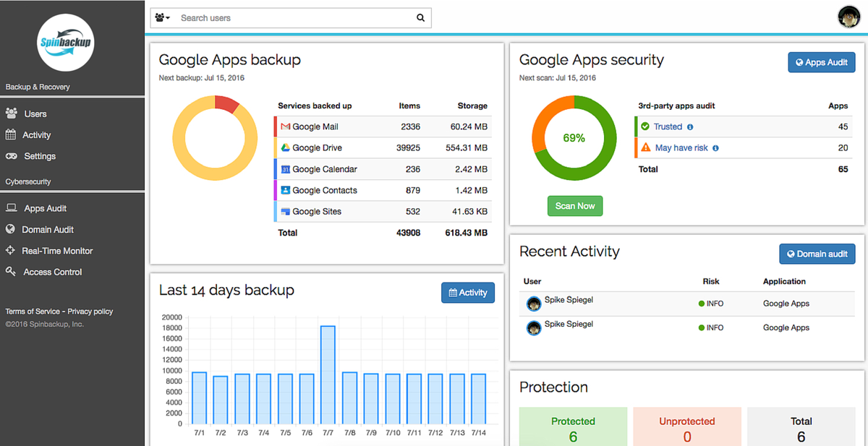Viewport: 868px width, 446px height.
Task: Click the Apps Audit laptop icon in sidebar
Action: pos(11,208)
